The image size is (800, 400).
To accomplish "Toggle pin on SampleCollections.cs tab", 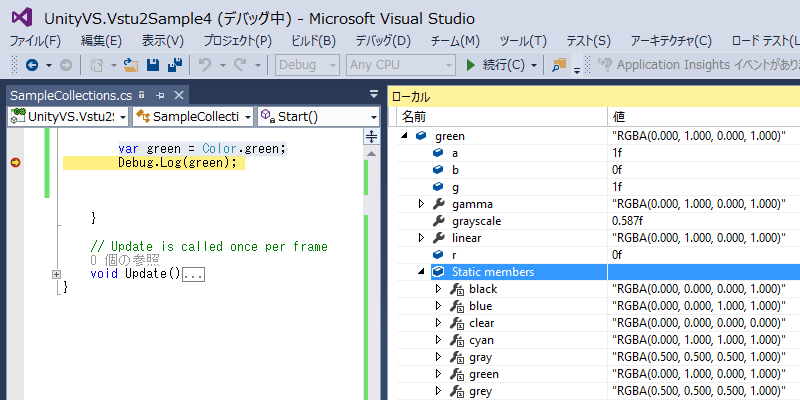I will [160, 95].
